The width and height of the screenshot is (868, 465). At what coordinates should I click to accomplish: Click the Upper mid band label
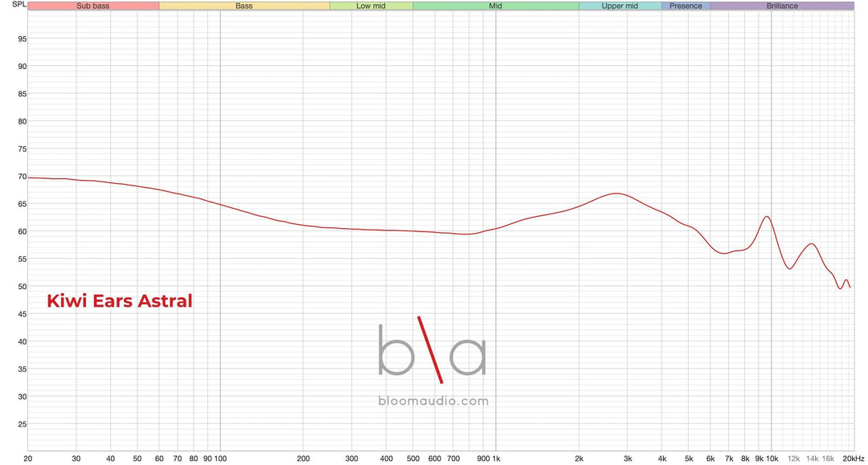click(x=620, y=6)
